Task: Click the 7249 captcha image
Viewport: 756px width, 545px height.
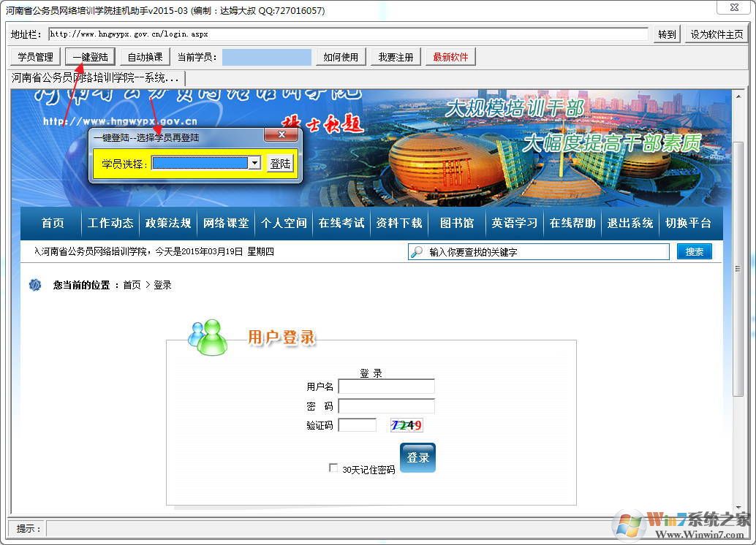Action: [407, 424]
